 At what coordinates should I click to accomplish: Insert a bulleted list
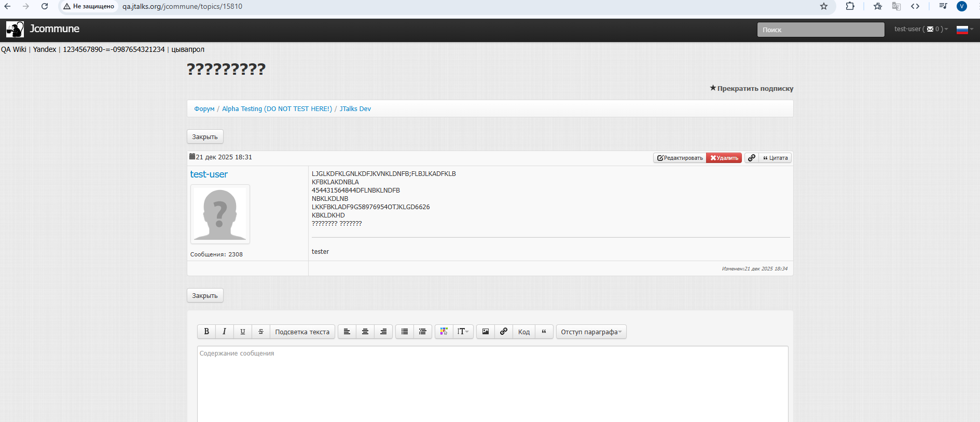[x=405, y=332]
